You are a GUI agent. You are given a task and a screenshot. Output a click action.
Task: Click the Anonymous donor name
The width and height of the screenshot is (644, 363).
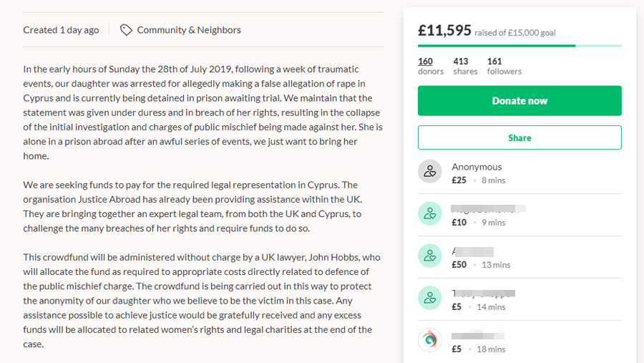click(x=477, y=167)
